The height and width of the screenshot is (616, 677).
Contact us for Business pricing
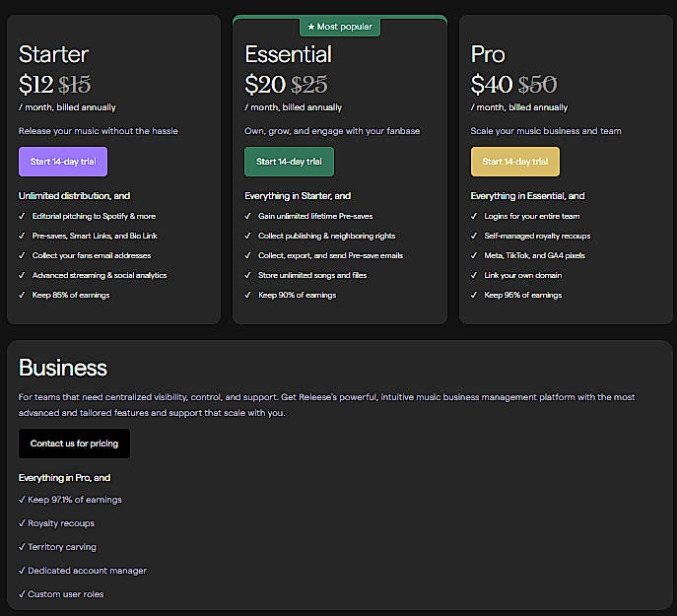(74, 444)
